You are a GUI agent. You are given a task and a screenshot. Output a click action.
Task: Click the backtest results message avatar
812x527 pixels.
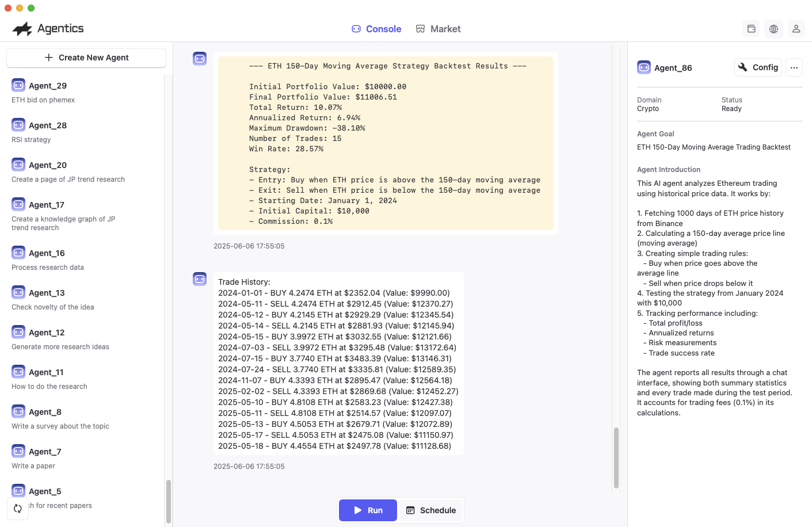coord(200,59)
